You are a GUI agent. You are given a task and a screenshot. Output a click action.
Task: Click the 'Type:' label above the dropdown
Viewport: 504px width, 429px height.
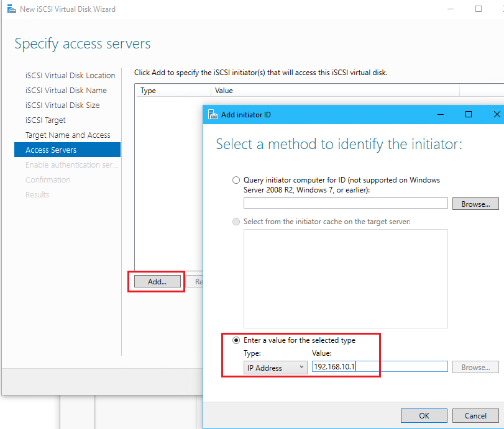pos(252,353)
